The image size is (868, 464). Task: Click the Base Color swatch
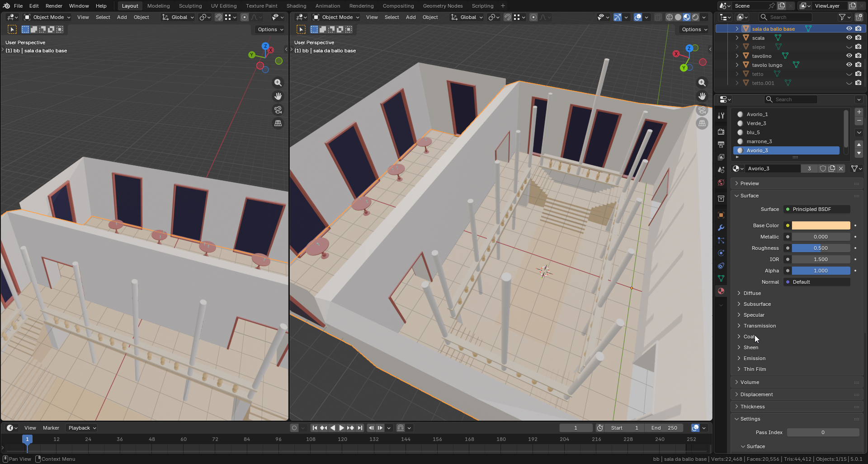pyautogui.click(x=821, y=225)
